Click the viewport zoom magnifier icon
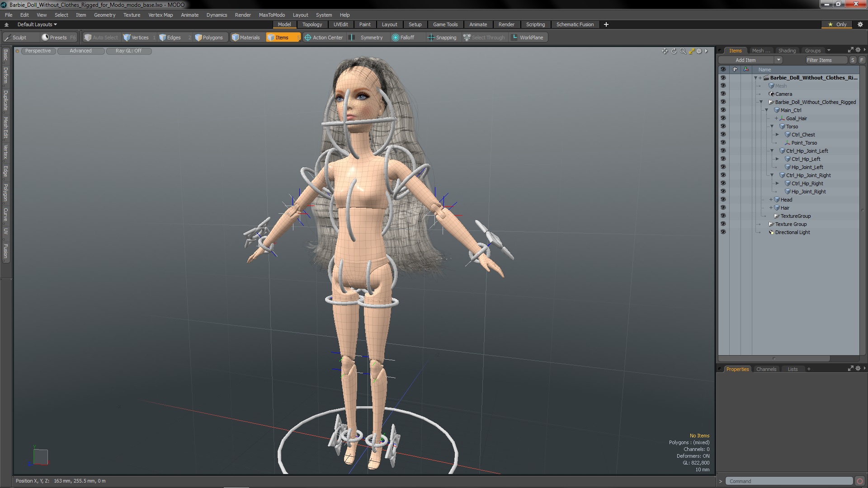Image resolution: width=868 pixels, height=488 pixels. (683, 51)
